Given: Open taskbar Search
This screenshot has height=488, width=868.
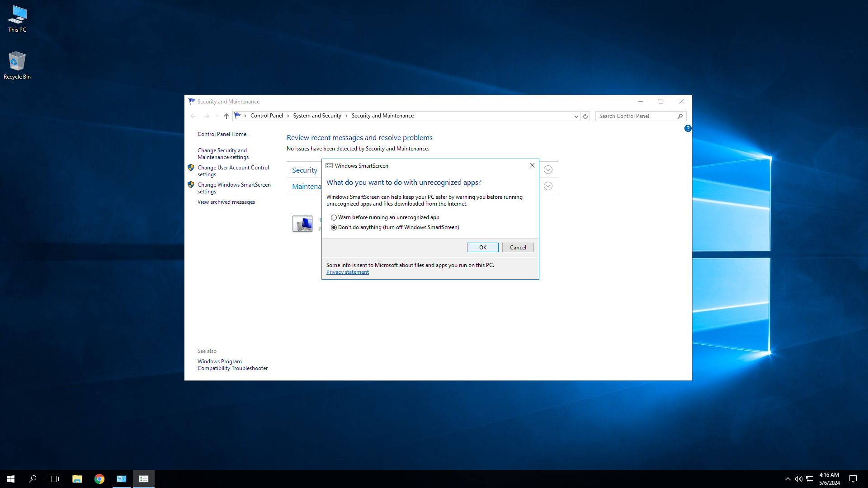Looking at the screenshot, I should (33, 479).
